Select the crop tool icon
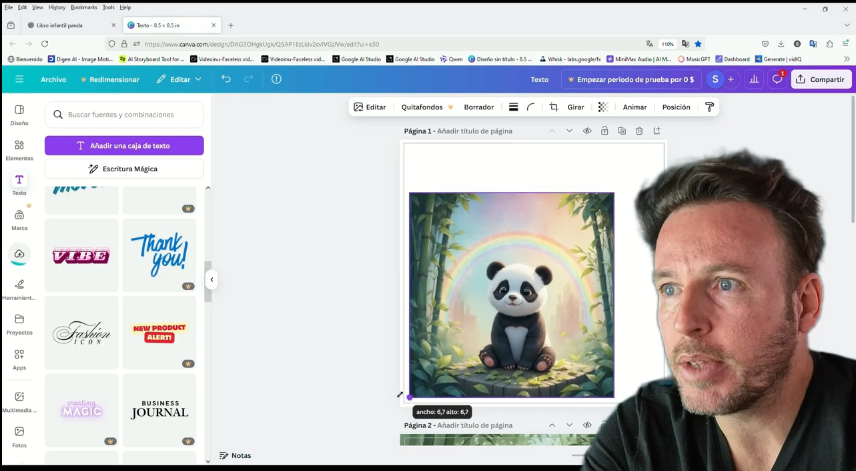The width and height of the screenshot is (856, 471). point(553,107)
